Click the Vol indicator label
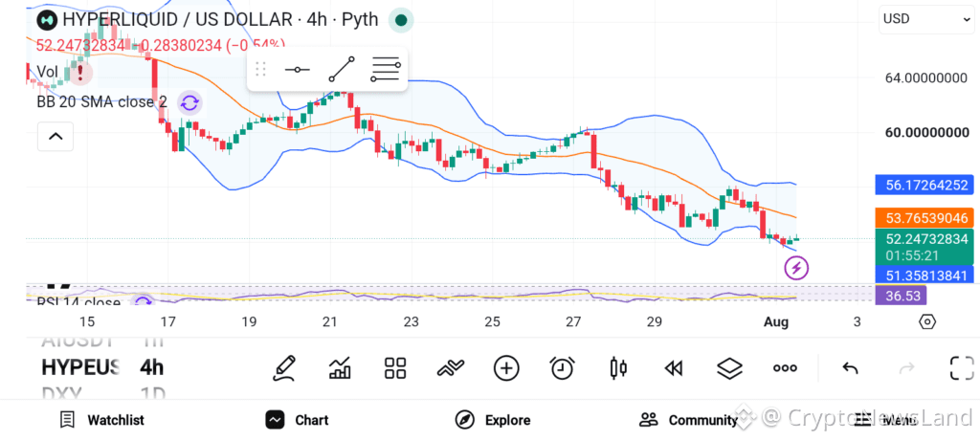Screen dimensions: 980x441 (48, 72)
